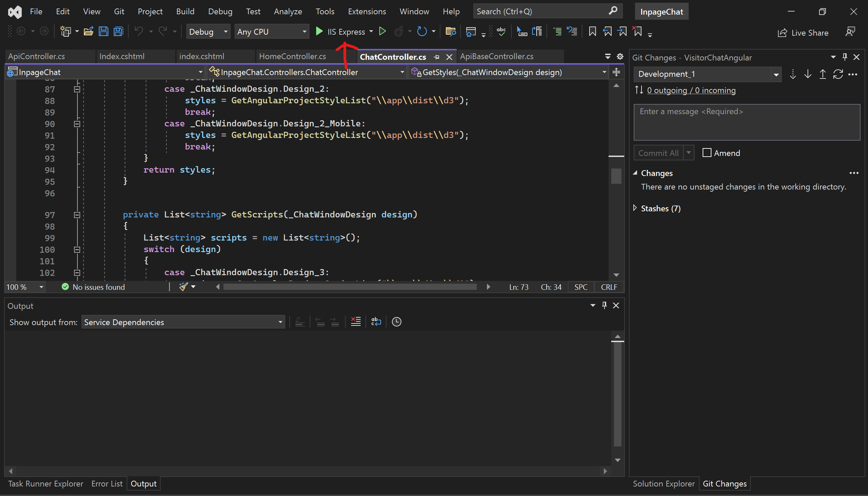Click the Pull down-arrow icon in Git Changes

coord(808,74)
